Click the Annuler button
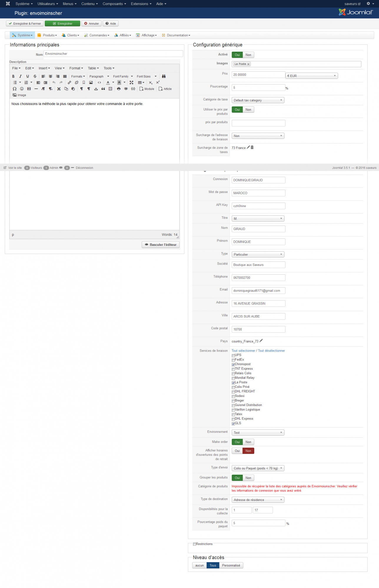379x588 pixels. coord(92,24)
